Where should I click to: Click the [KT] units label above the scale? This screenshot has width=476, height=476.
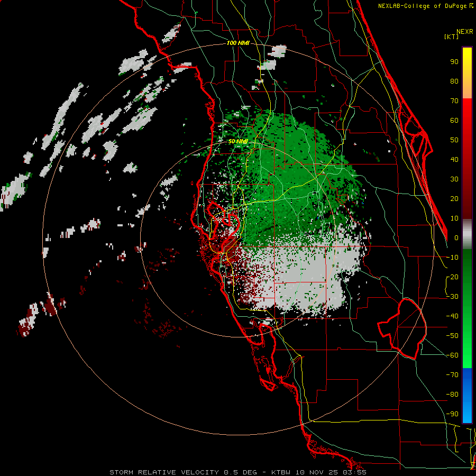(x=452, y=36)
